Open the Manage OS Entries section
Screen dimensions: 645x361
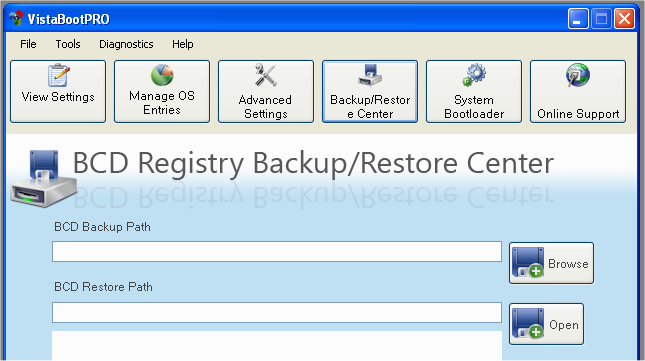(x=162, y=91)
